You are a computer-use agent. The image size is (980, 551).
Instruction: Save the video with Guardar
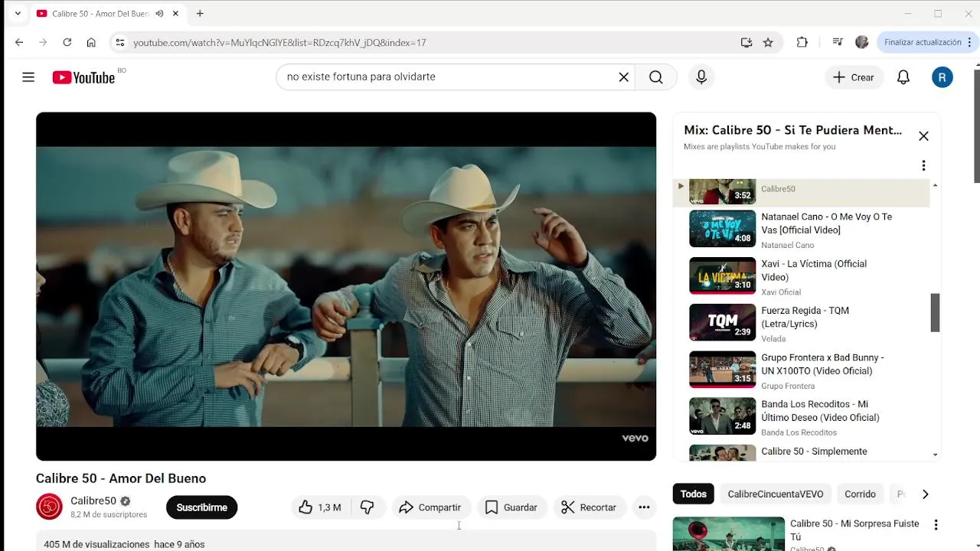click(x=511, y=507)
